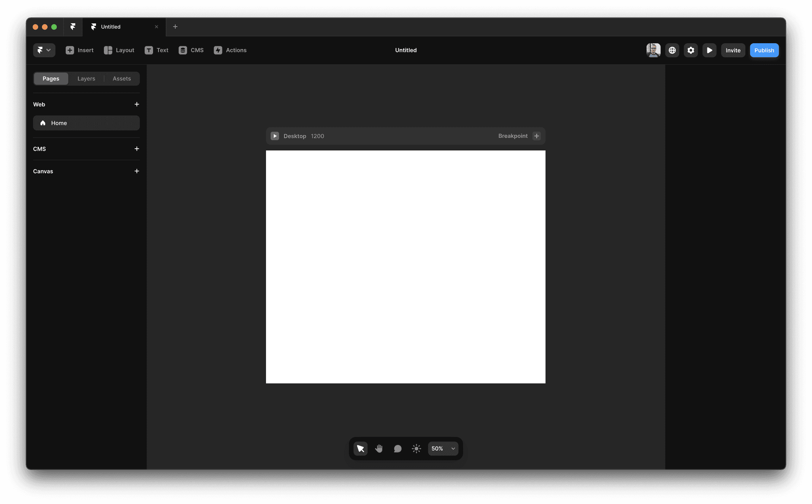Select the hand pan tool
The image size is (812, 504).
pos(379,448)
